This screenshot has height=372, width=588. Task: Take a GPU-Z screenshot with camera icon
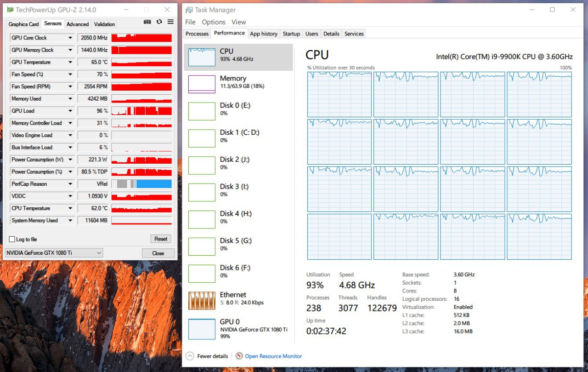(147, 22)
